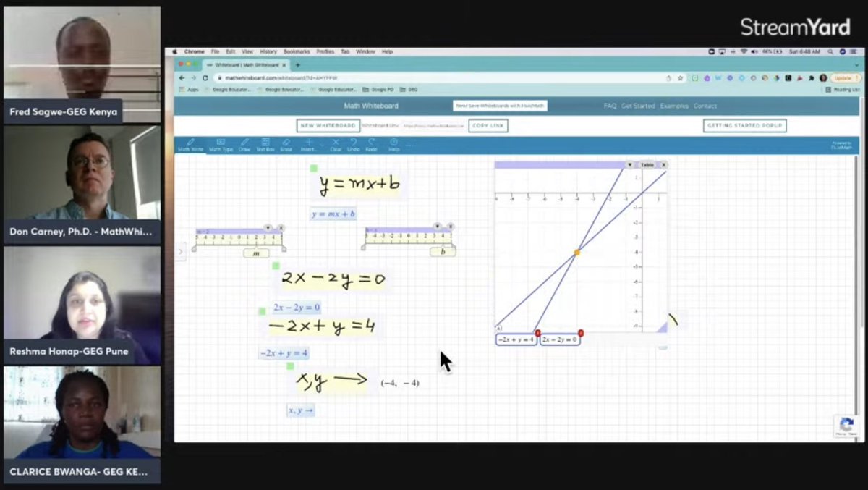Choose the Draw tool
The image size is (868, 490).
(244, 144)
